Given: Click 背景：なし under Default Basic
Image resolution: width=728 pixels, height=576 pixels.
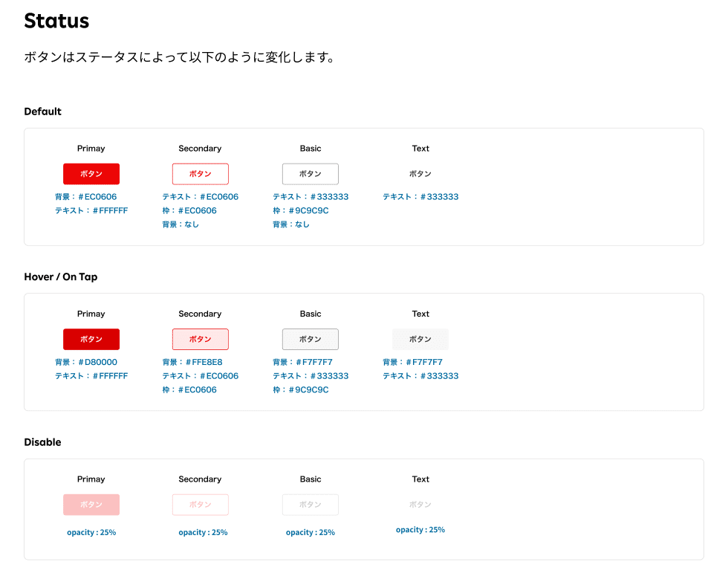Looking at the screenshot, I should coord(291,224).
